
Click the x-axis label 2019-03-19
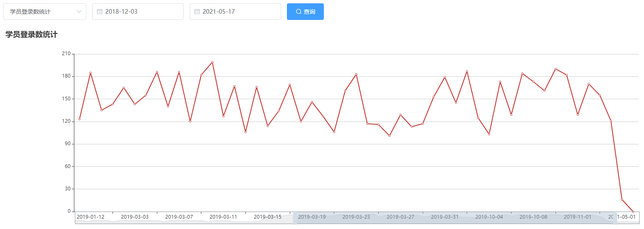[312, 217]
